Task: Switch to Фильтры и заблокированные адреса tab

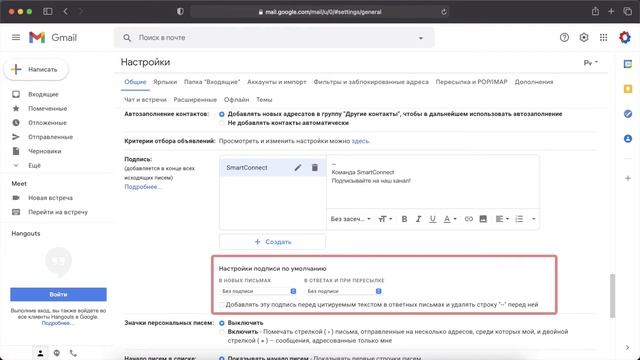Action: click(371, 82)
